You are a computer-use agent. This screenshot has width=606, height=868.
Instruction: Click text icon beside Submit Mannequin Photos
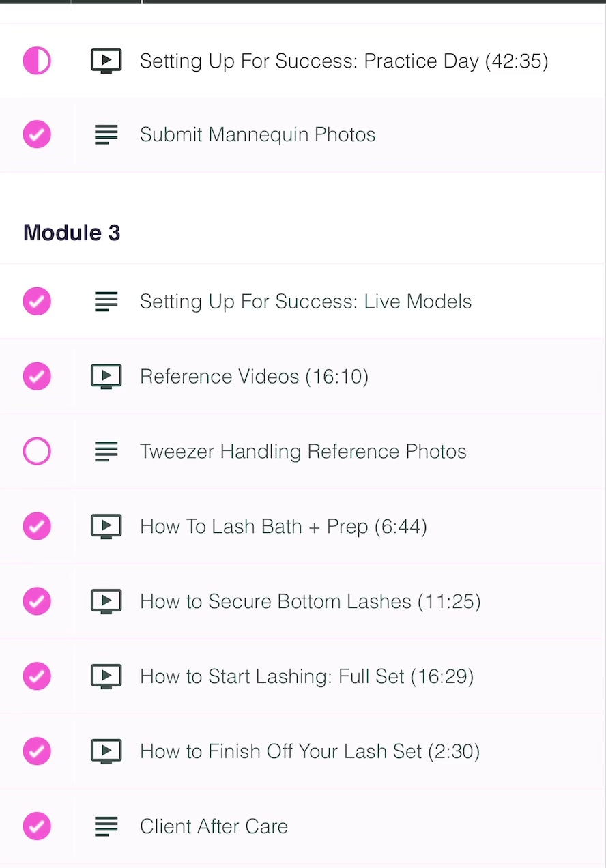[106, 134]
